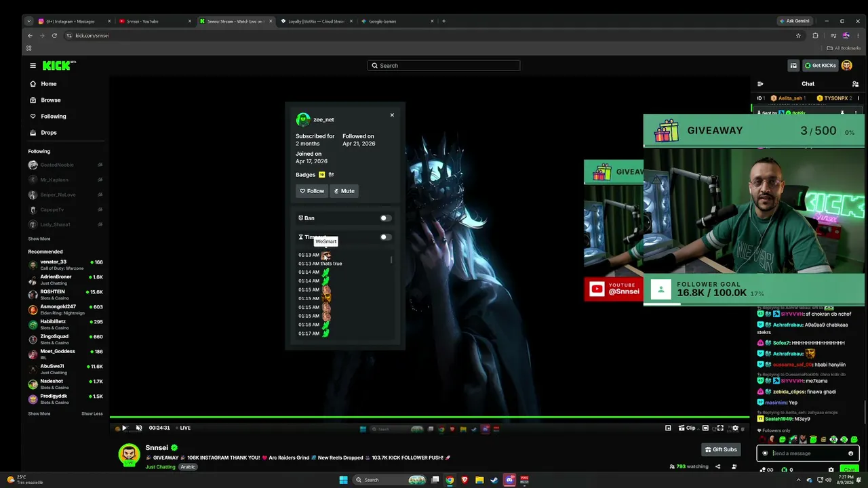The image size is (868, 488).
Task: Unmute the stream with the volume icon
Action: 139,428
